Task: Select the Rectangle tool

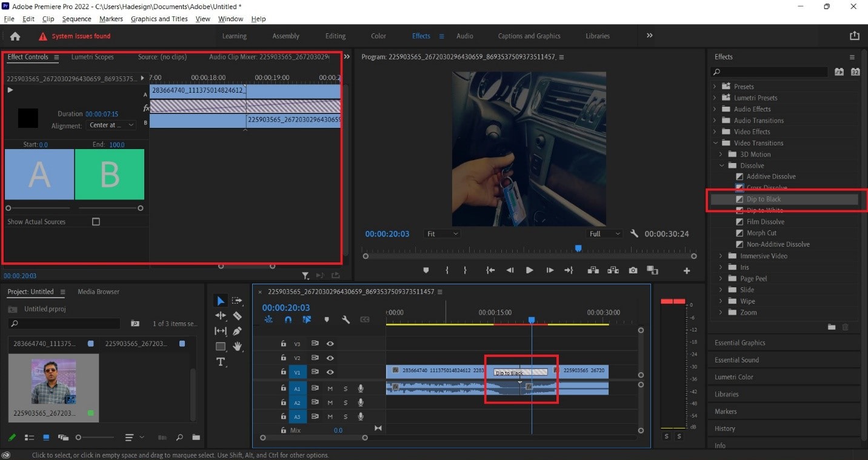Action: click(x=221, y=347)
